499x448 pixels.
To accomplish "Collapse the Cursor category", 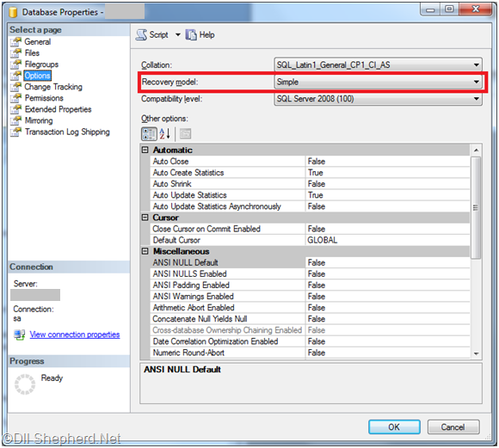I will point(145,218).
